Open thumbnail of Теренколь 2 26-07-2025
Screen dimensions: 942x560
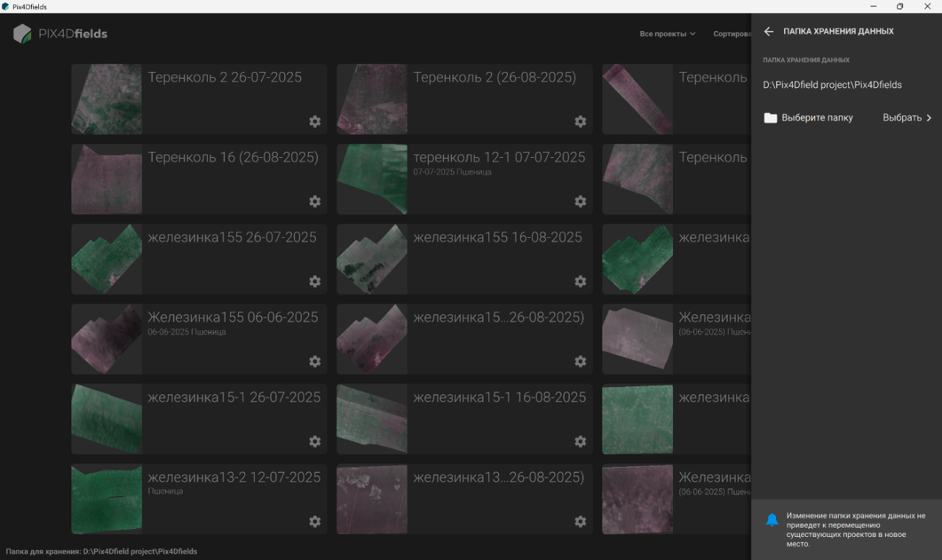(107, 99)
